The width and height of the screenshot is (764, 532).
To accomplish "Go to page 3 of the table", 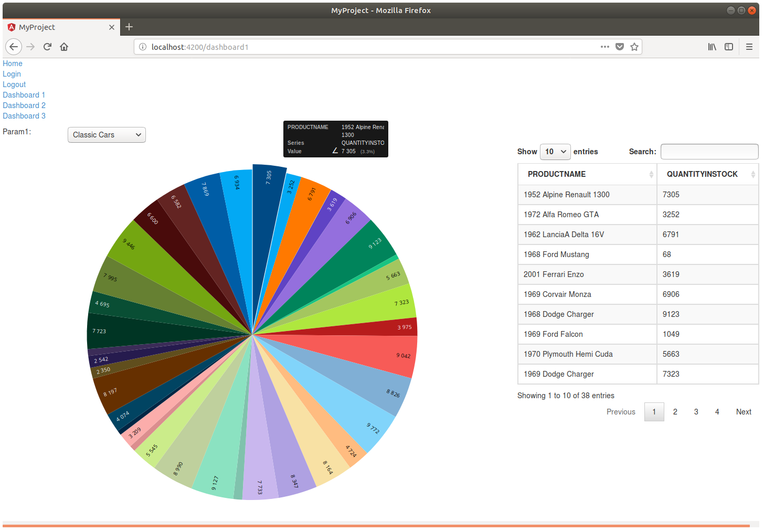I will (696, 412).
